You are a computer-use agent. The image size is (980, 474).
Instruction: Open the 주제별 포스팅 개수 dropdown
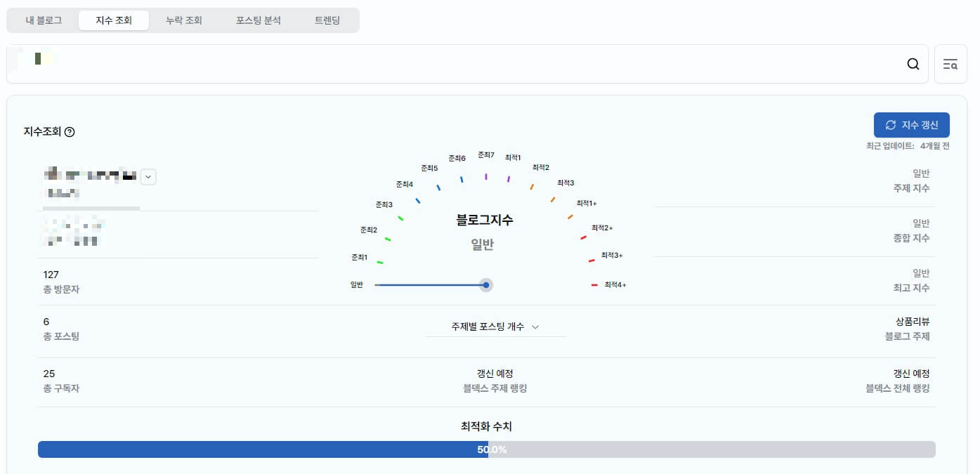coord(495,327)
